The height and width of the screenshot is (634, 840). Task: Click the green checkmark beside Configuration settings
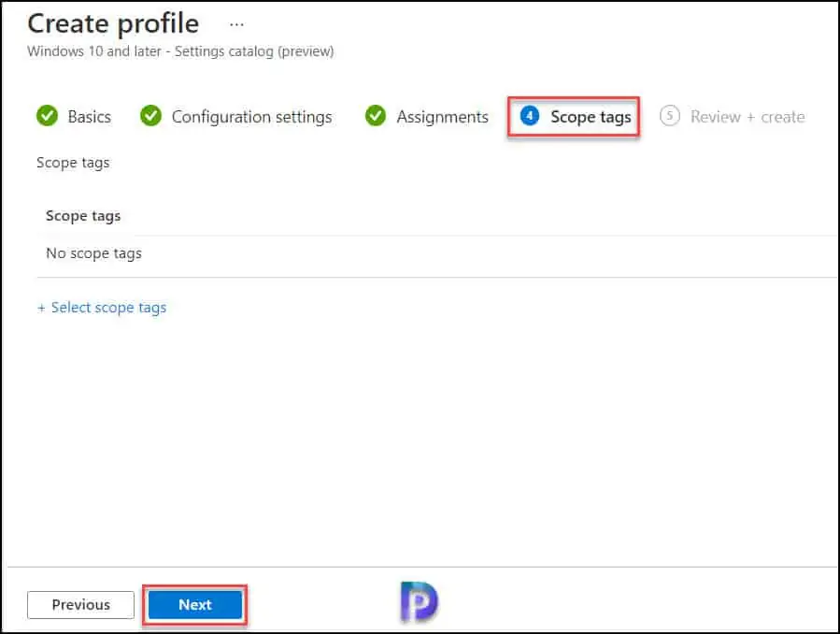pos(150,116)
